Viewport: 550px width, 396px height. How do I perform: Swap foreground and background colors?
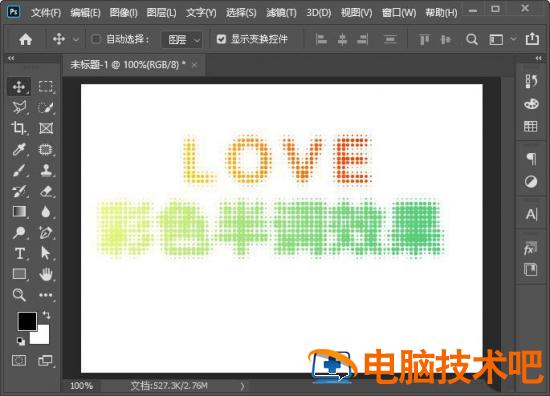tap(46, 315)
